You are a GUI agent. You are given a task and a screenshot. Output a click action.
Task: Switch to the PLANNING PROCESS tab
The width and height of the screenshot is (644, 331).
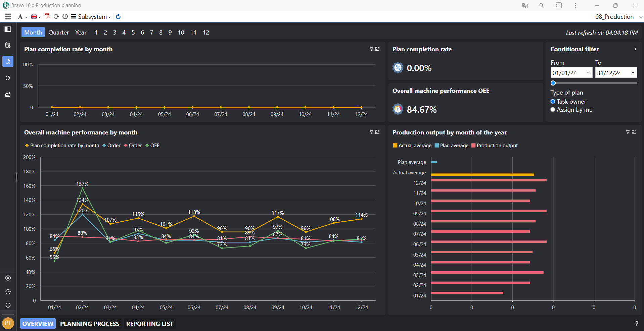90,324
